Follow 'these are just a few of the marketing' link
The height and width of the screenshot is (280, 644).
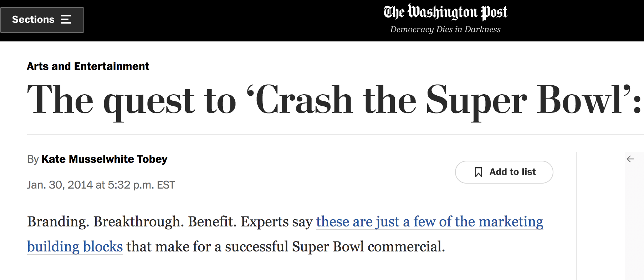pos(429,222)
